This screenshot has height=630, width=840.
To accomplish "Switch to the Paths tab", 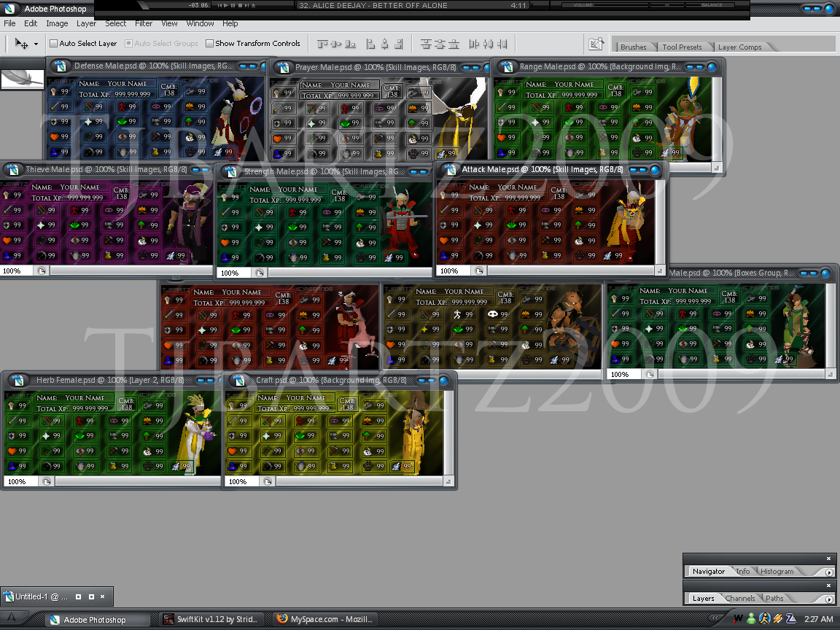I will 774,599.
